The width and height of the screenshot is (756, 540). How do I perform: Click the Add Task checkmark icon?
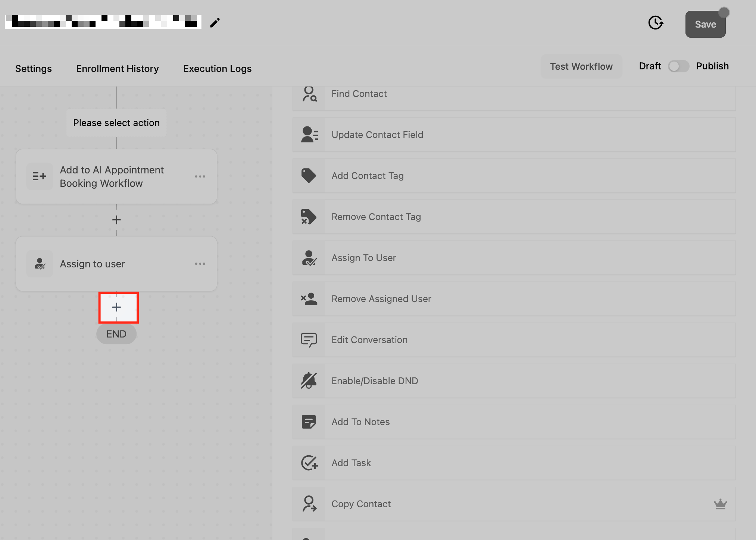coord(309,463)
